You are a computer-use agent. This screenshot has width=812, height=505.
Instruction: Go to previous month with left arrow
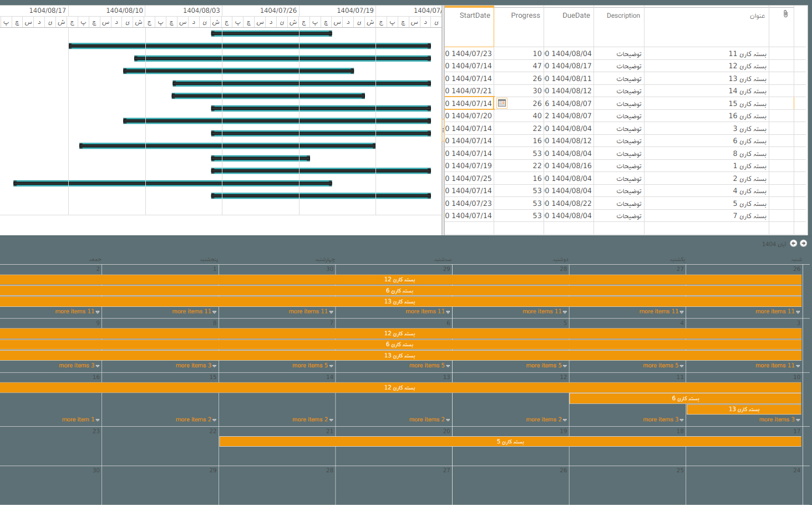point(793,244)
